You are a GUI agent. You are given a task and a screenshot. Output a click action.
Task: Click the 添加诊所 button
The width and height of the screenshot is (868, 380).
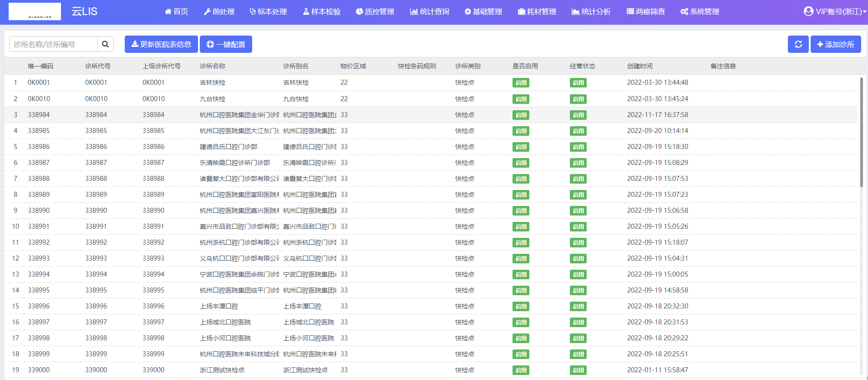836,44
